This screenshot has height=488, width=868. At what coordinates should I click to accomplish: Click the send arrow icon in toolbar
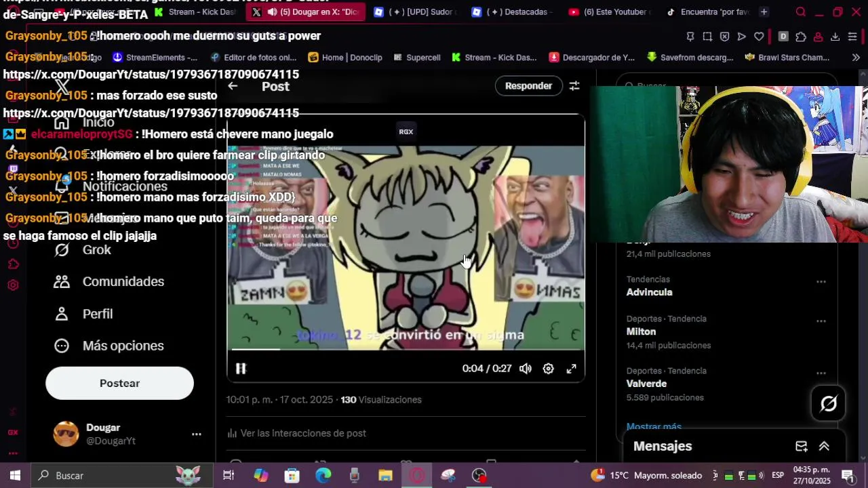741,37
